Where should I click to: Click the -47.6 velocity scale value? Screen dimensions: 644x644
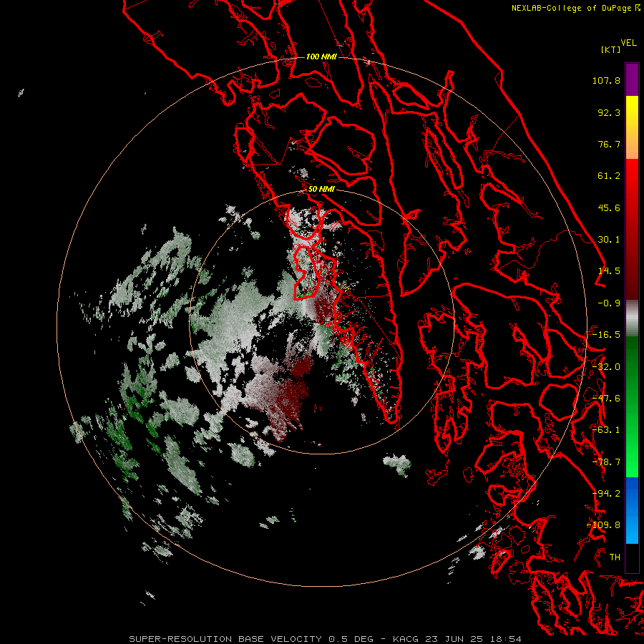[606, 399]
